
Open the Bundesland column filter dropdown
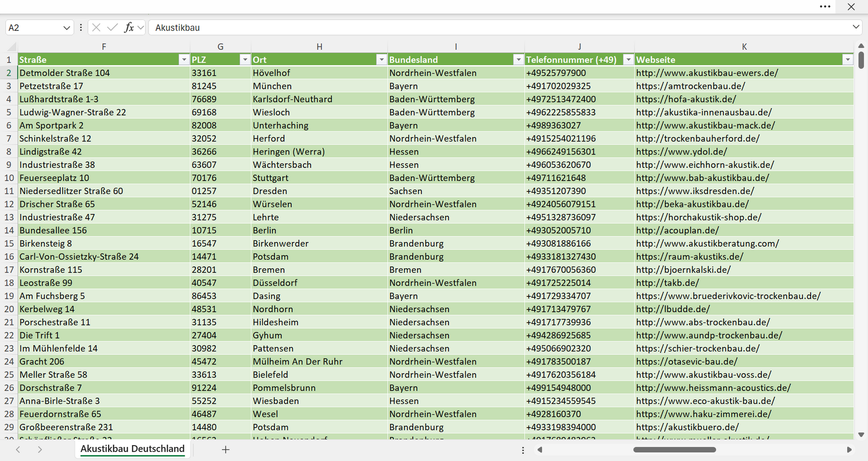coord(518,59)
